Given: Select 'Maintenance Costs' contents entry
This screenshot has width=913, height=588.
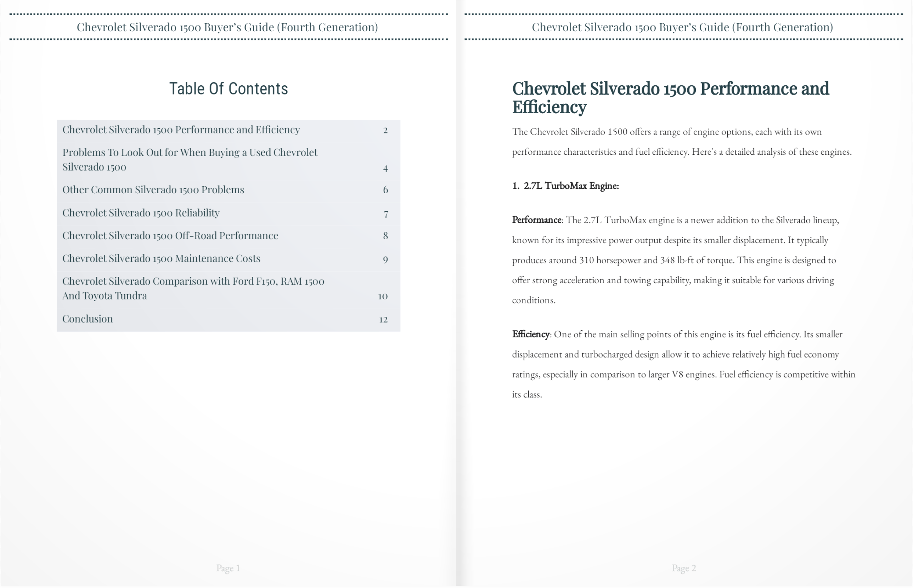Looking at the screenshot, I should 161,258.
